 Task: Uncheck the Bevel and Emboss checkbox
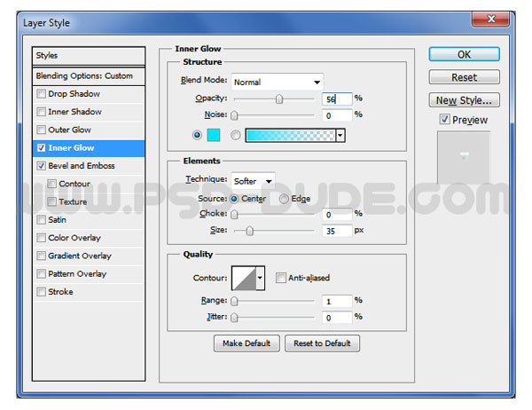[41, 166]
